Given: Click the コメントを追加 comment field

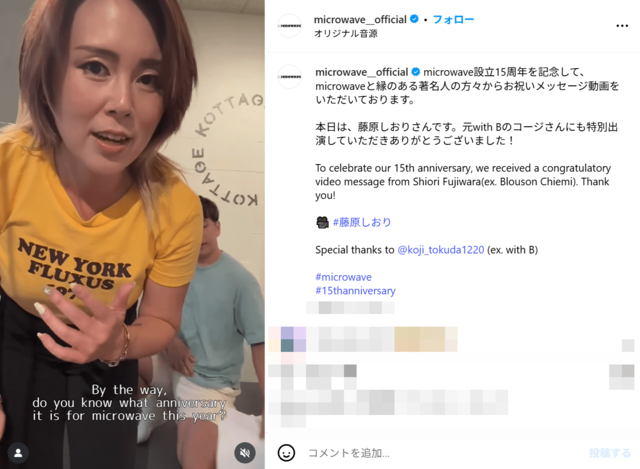Looking at the screenshot, I should [x=443, y=453].
